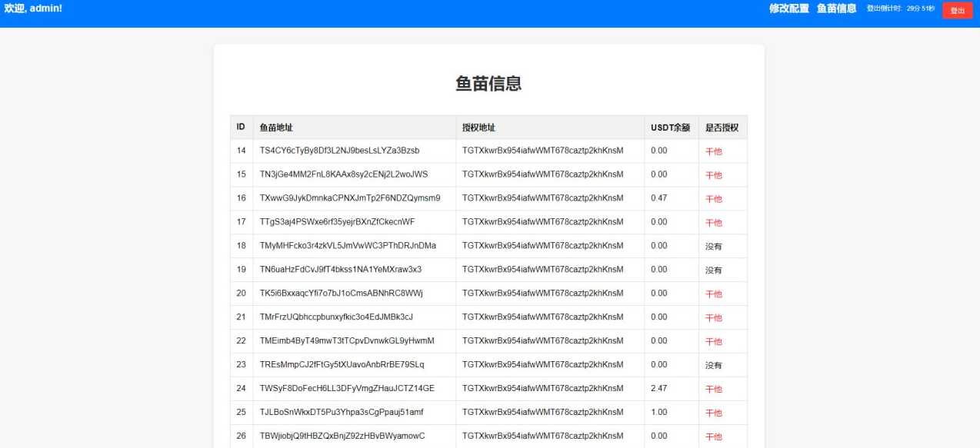Click the 鱼苗信息 page heading
Screen dimensions: 980x448
pyautogui.click(x=488, y=84)
